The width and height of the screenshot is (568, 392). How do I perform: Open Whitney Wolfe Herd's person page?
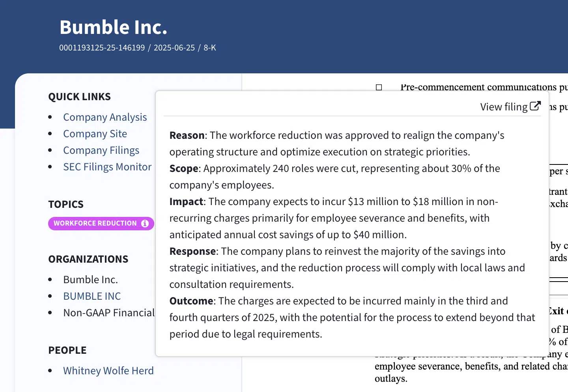tap(108, 371)
